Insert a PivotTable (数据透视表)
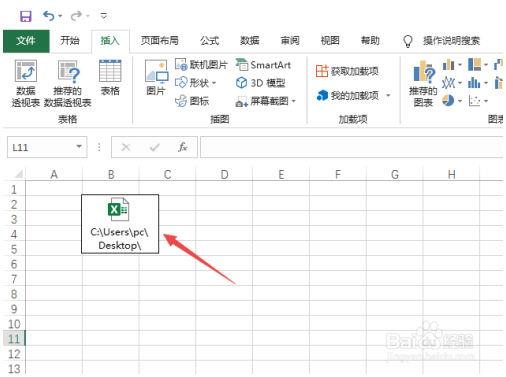The width and height of the screenshot is (506, 377). point(26,83)
